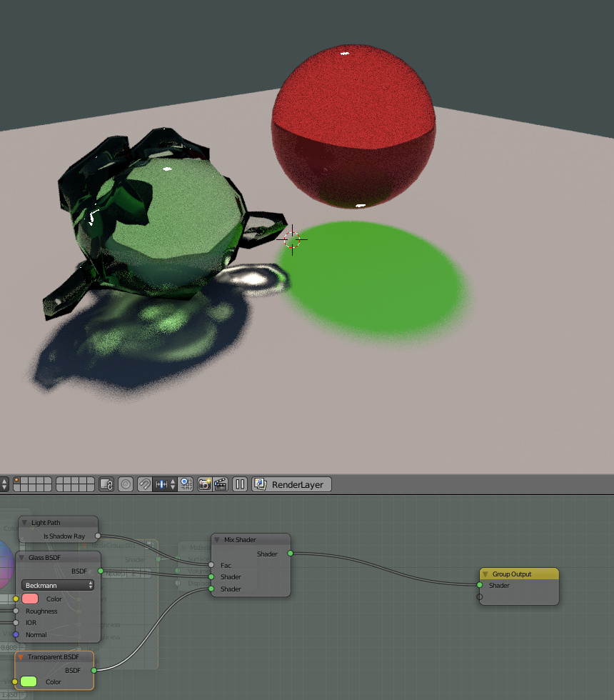Open the RenderLayer selector
Image resolution: width=614 pixels, height=700 pixels.
tap(292, 484)
